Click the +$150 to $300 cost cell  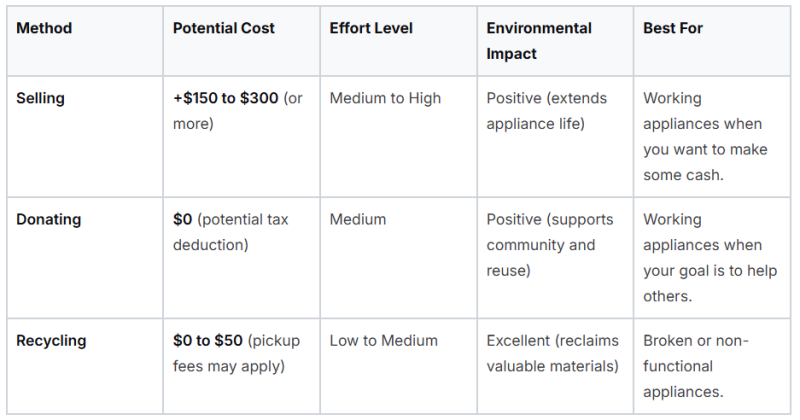coord(238,111)
